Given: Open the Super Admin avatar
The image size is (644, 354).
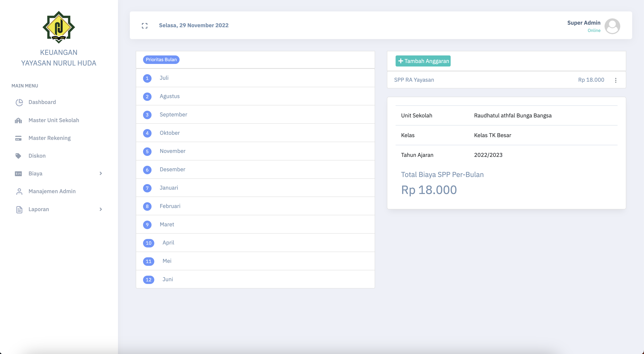Looking at the screenshot, I should click(612, 26).
